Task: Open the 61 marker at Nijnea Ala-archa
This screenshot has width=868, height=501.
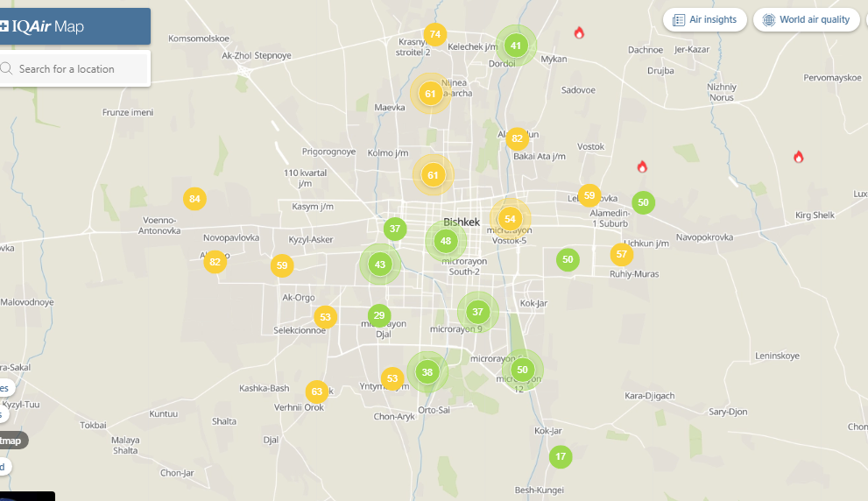Action: click(430, 94)
